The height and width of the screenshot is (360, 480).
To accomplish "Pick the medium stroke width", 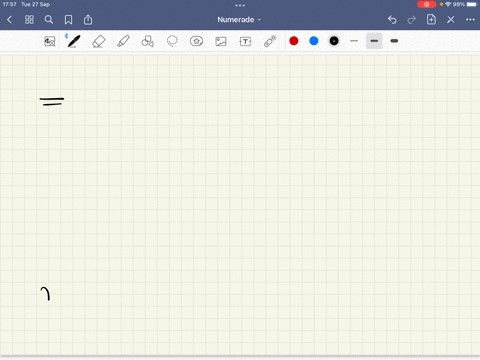I will [x=374, y=41].
